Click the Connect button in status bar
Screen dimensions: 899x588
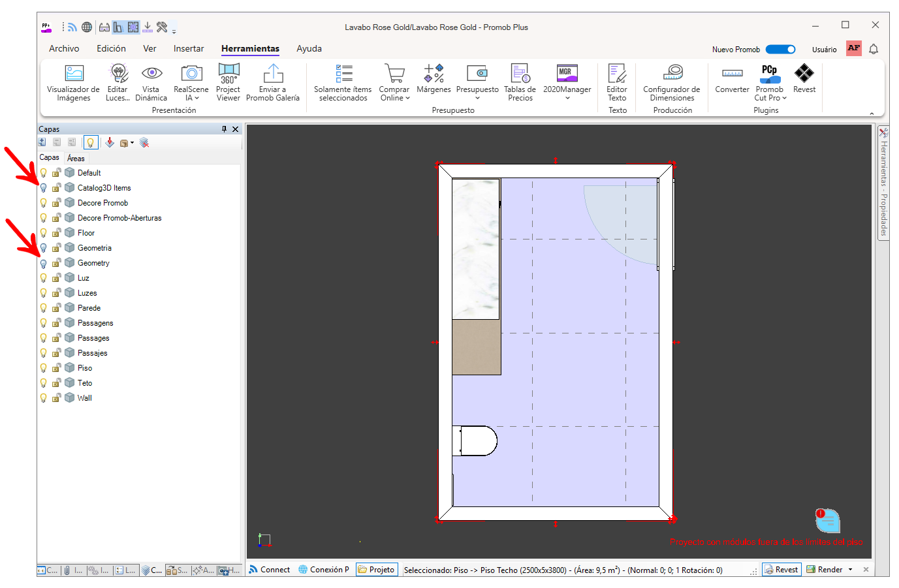[269, 570]
